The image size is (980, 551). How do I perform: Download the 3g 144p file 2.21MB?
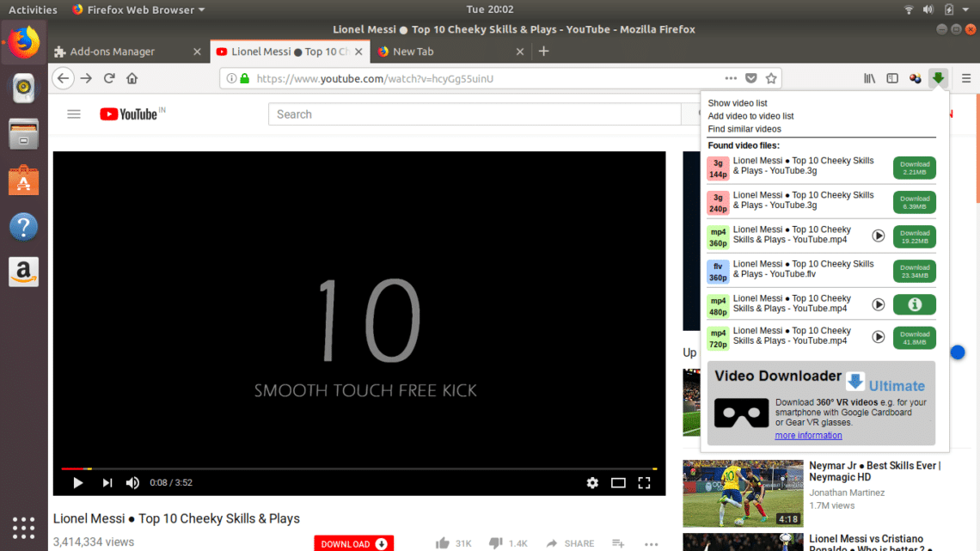tap(915, 168)
